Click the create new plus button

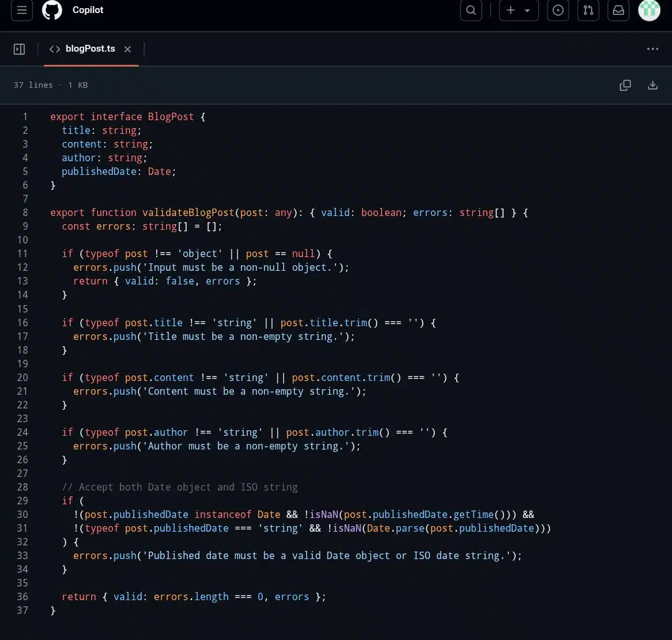click(x=510, y=10)
